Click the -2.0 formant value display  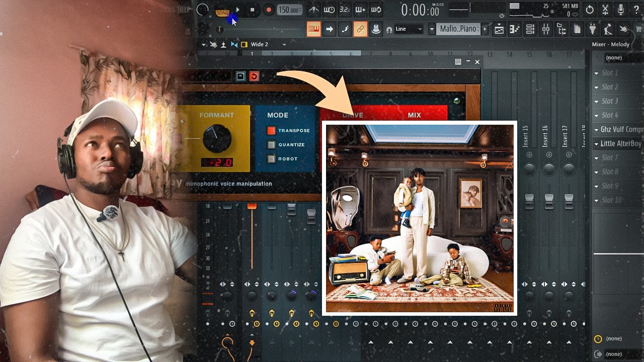coord(217,162)
